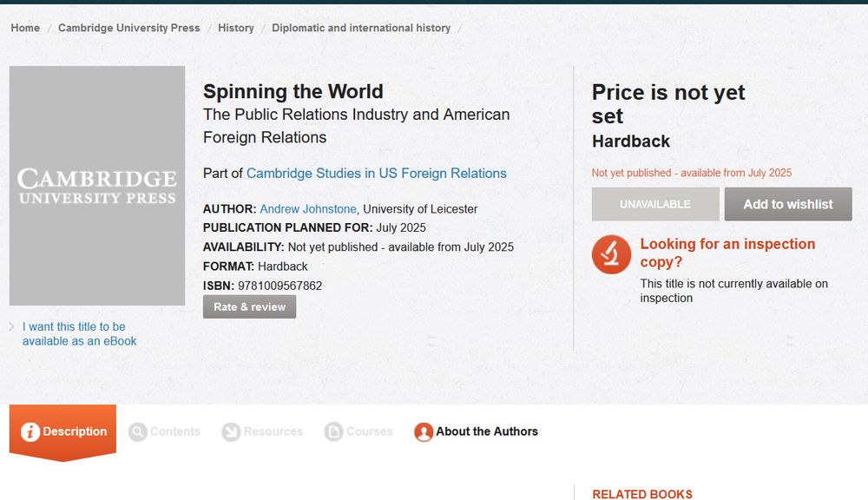Click the not currently available on inspection note
868x500 pixels.
(734, 291)
